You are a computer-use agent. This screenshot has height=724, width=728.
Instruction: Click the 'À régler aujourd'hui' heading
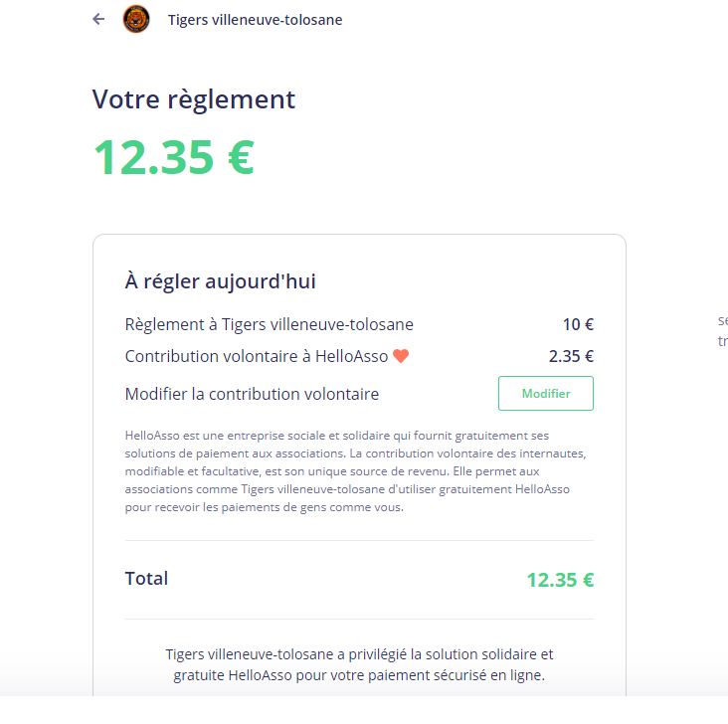220,281
